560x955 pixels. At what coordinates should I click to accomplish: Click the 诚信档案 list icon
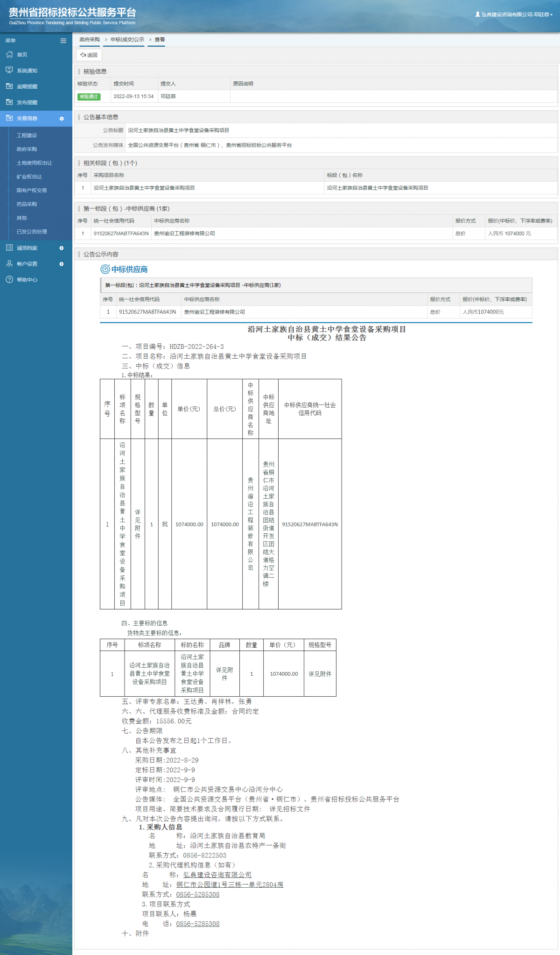[x=9, y=248]
